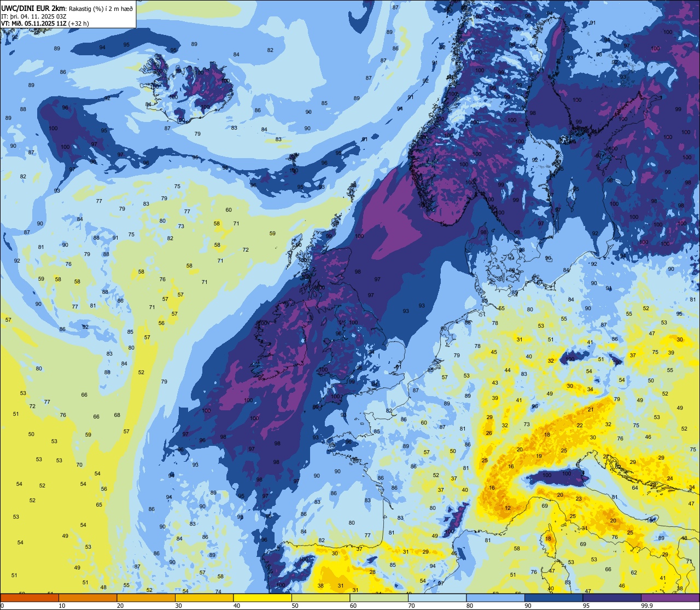Click the legend label '60'
The height and width of the screenshot is (610, 700).
(353, 606)
